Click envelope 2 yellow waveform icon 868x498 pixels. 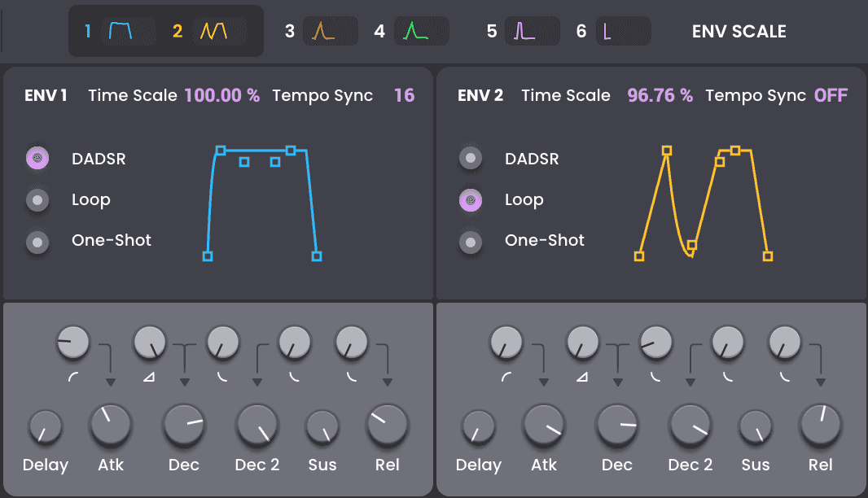click(x=214, y=32)
